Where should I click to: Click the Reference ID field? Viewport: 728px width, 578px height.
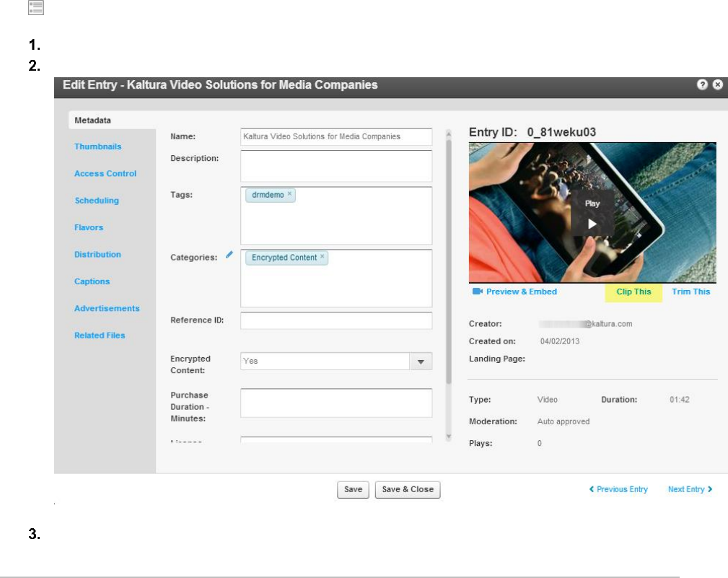pos(336,320)
